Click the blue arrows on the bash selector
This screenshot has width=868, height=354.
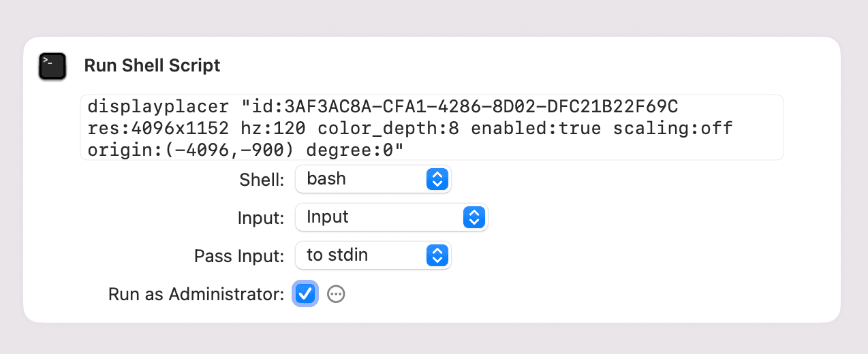point(437,179)
